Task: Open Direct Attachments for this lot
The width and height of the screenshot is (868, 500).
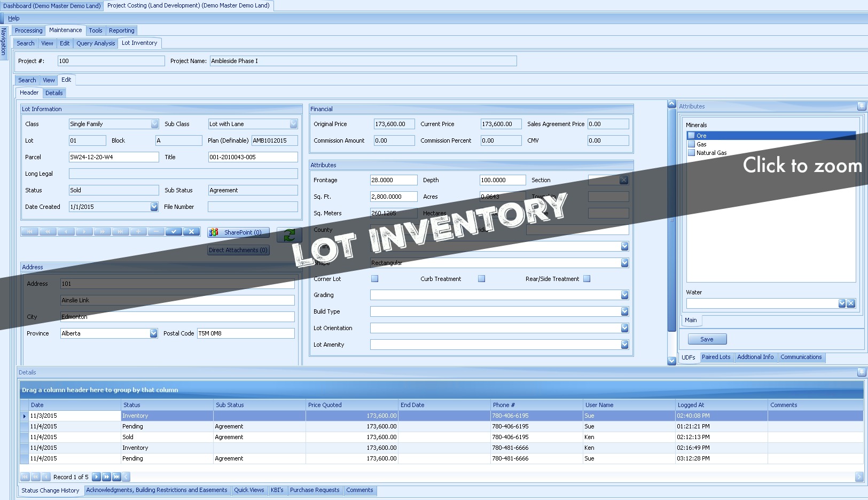Action: point(238,250)
